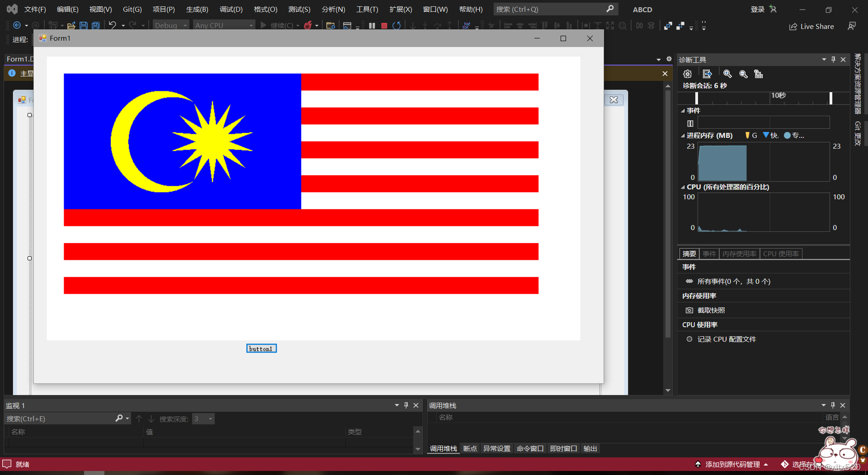Toggle the events track pause marker icon

[x=690, y=123]
